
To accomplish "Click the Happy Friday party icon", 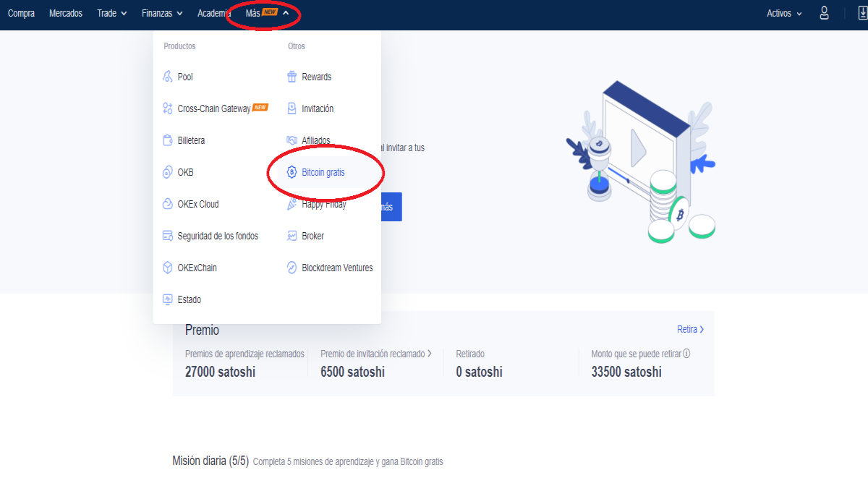I will tap(292, 204).
